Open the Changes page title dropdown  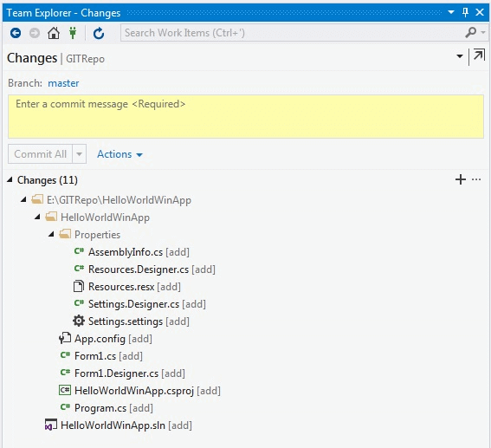(x=459, y=56)
